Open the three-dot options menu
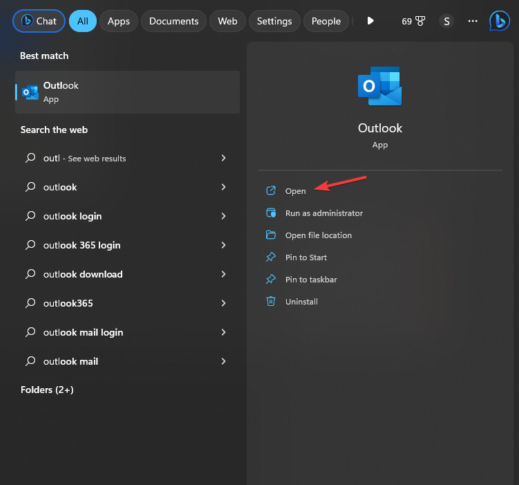 coord(473,21)
